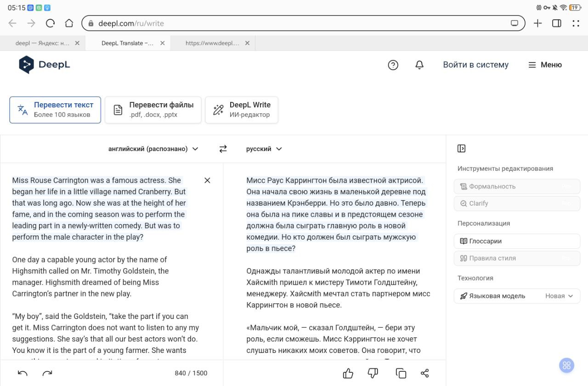
Task: Switch to the DeepL Write tab
Action: coord(242,110)
